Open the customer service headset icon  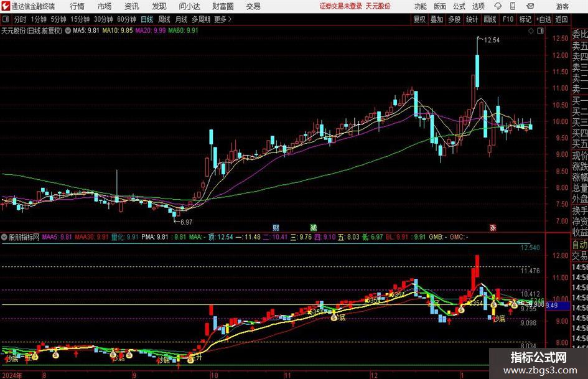coord(498,6)
